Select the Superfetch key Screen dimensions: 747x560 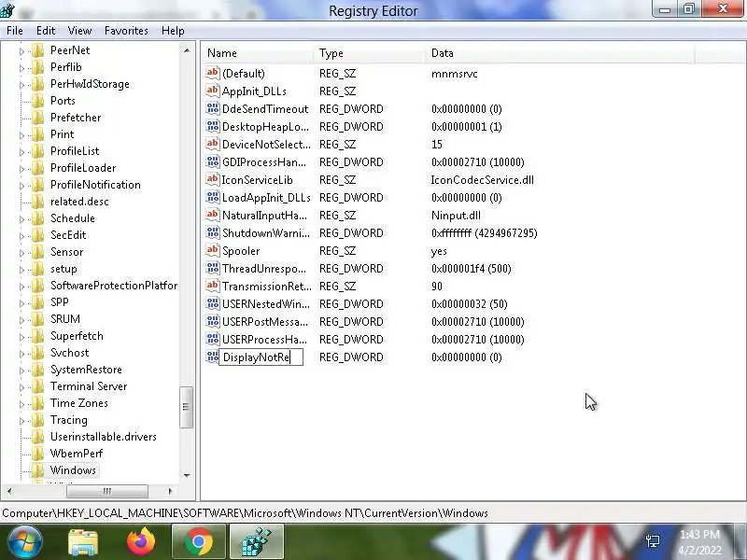[77, 336]
